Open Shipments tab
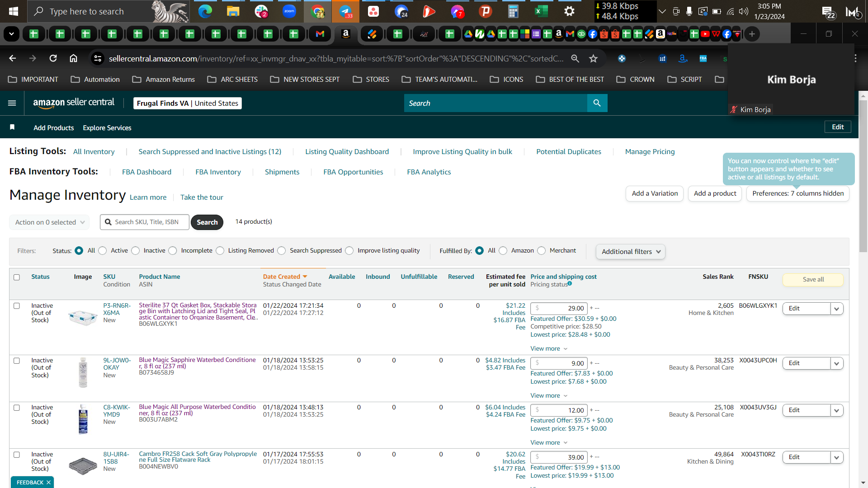This screenshot has width=868, height=488. click(282, 172)
